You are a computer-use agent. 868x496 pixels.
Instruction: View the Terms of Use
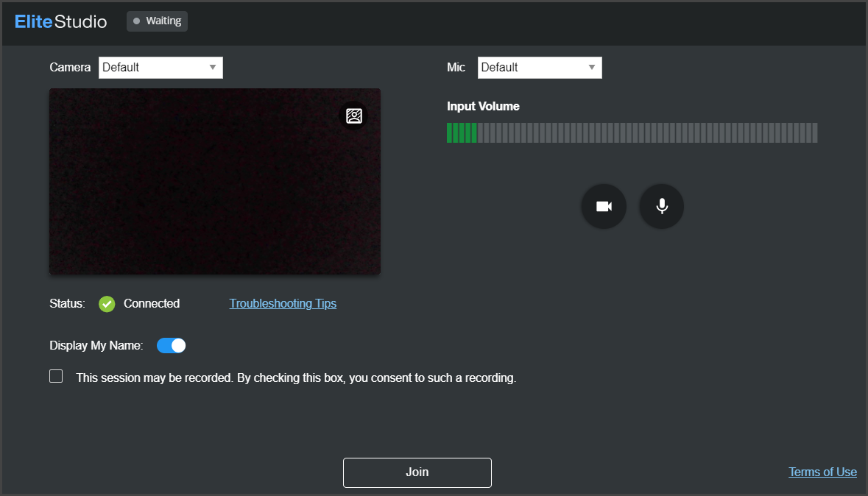point(822,472)
